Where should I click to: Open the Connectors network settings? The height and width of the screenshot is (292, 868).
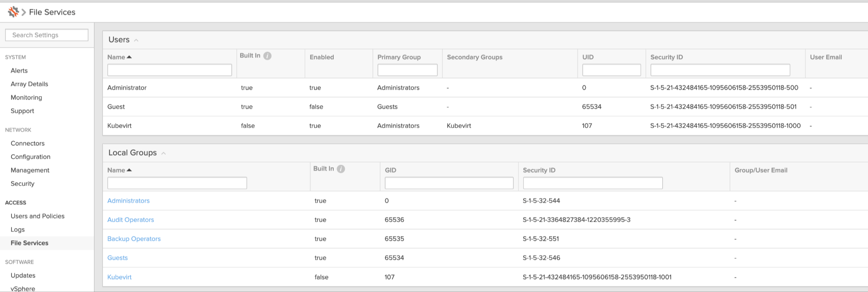28,143
